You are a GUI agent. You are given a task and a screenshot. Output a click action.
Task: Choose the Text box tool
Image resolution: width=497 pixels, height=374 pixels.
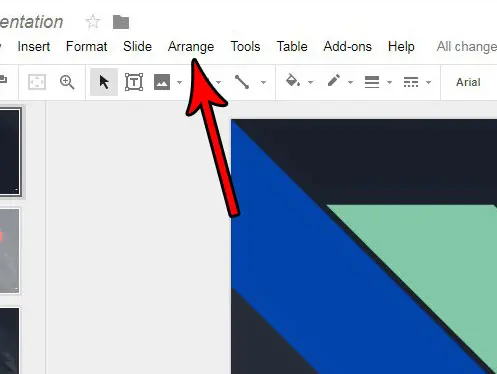pos(134,82)
